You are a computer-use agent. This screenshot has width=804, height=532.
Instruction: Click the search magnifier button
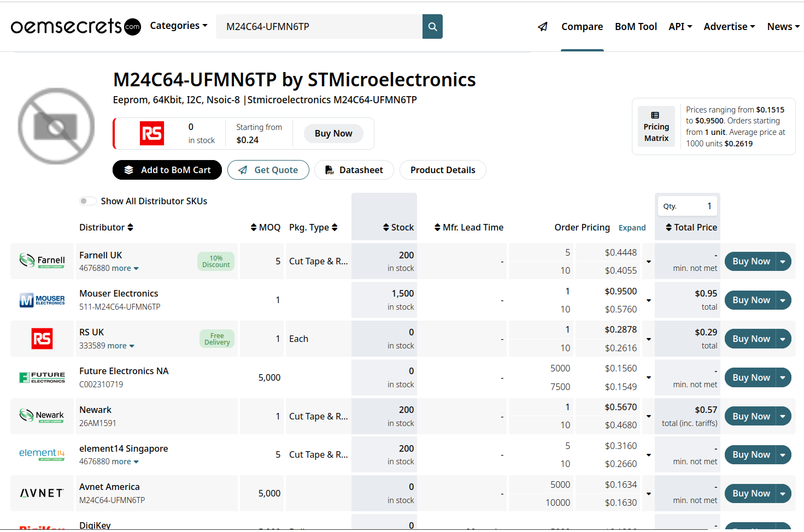432,27
